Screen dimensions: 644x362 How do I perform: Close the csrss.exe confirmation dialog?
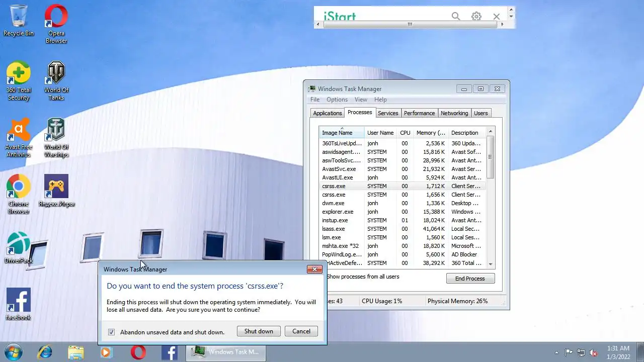coord(314,269)
